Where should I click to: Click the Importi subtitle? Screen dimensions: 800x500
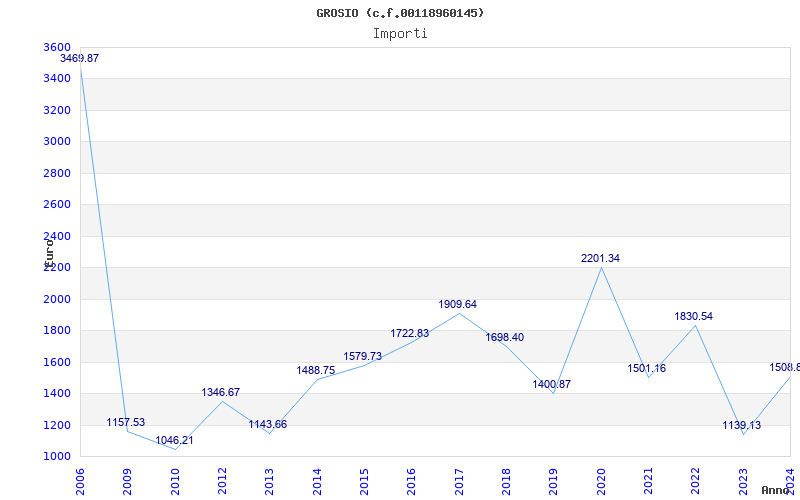(x=400, y=34)
